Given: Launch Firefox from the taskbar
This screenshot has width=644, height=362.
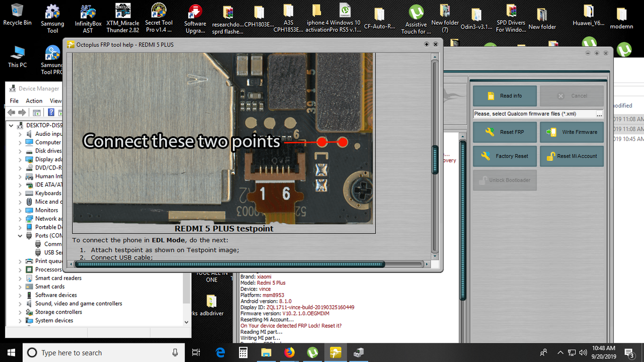Looking at the screenshot, I should click(x=289, y=352).
